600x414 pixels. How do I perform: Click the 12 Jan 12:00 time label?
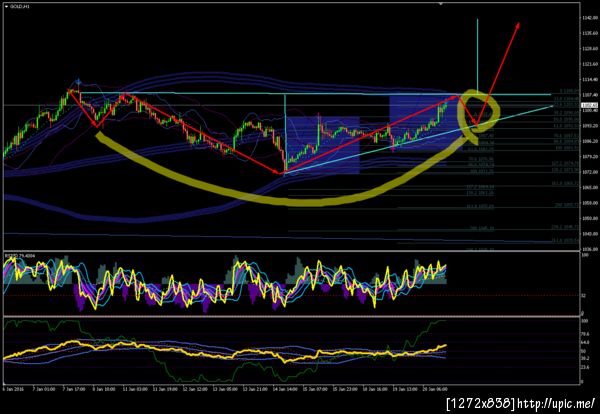(x=194, y=389)
